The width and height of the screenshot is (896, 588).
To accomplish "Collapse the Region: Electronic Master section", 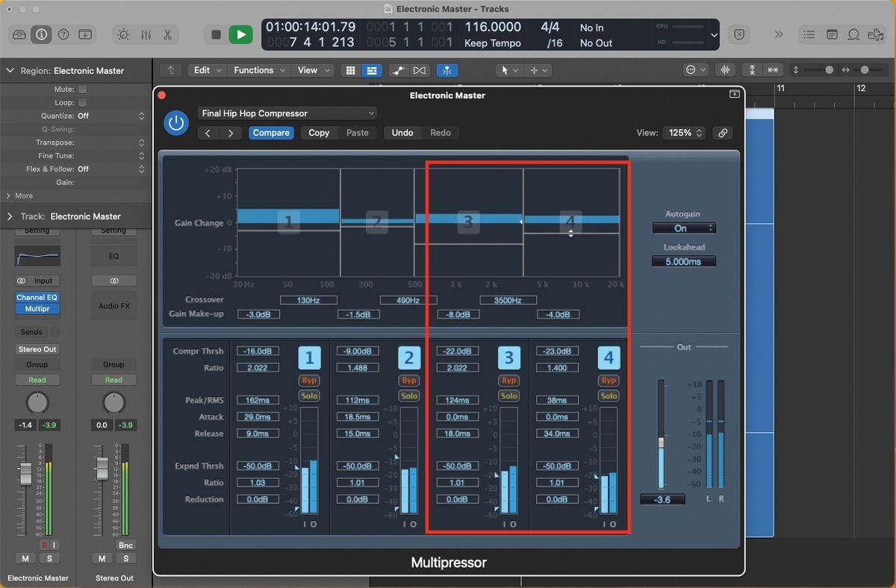I will coord(10,70).
